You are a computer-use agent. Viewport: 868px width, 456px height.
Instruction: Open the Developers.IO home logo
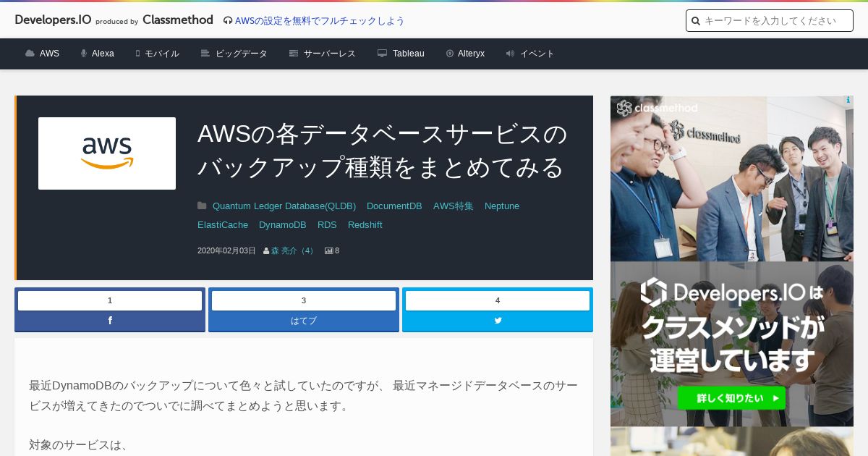53,20
